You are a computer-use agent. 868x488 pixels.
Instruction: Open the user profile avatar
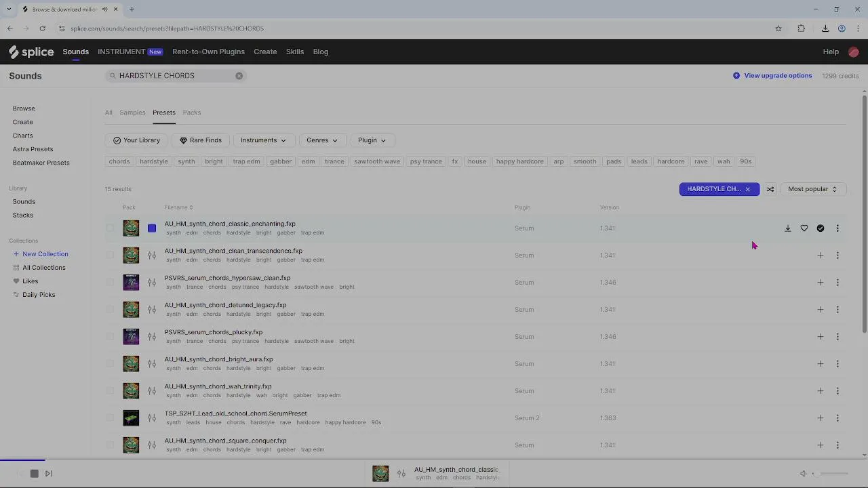853,52
